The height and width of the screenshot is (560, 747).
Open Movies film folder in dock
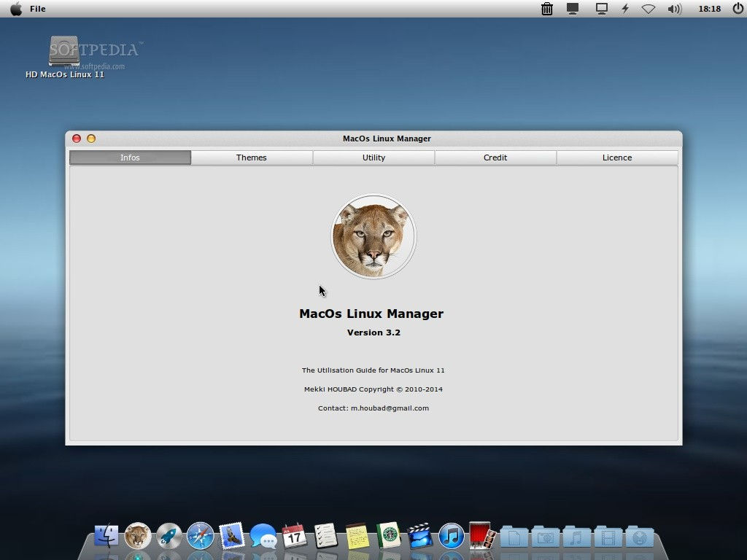click(x=608, y=537)
